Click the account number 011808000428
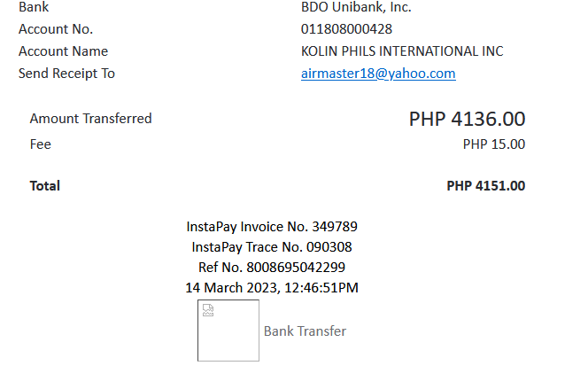Image resolution: width=588 pixels, height=389 pixels. (x=346, y=29)
